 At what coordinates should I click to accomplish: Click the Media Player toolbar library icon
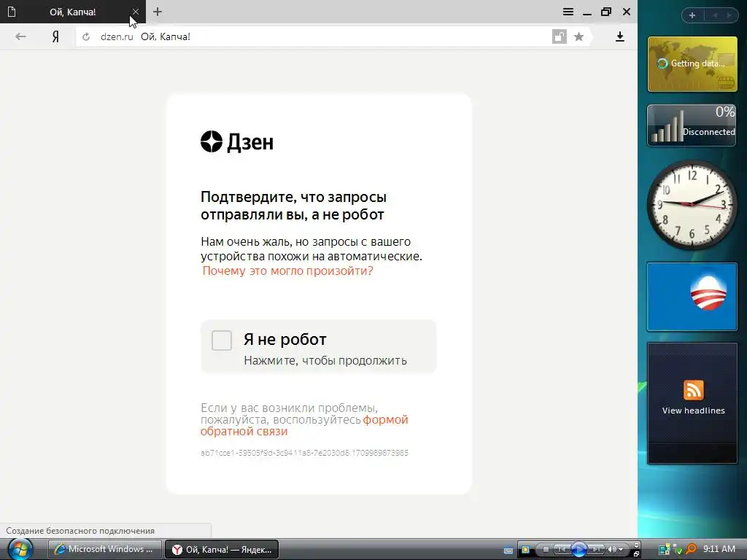click(x=525, y=550)
